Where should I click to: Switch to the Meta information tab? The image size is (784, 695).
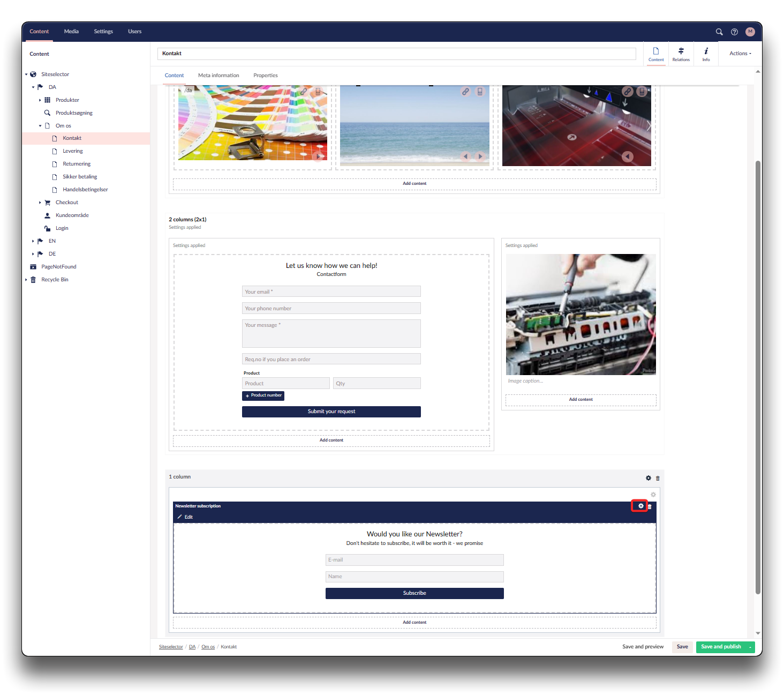click(x=218, y=76)
